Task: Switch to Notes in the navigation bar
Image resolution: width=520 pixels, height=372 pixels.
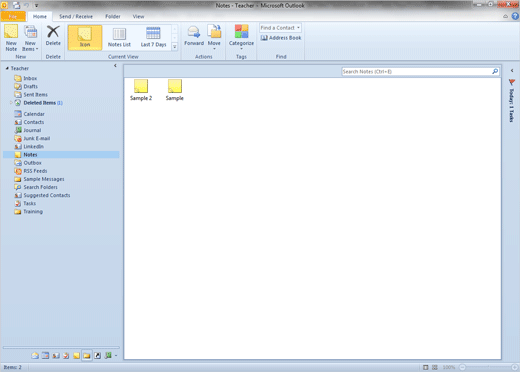Action: coord(76,356)
